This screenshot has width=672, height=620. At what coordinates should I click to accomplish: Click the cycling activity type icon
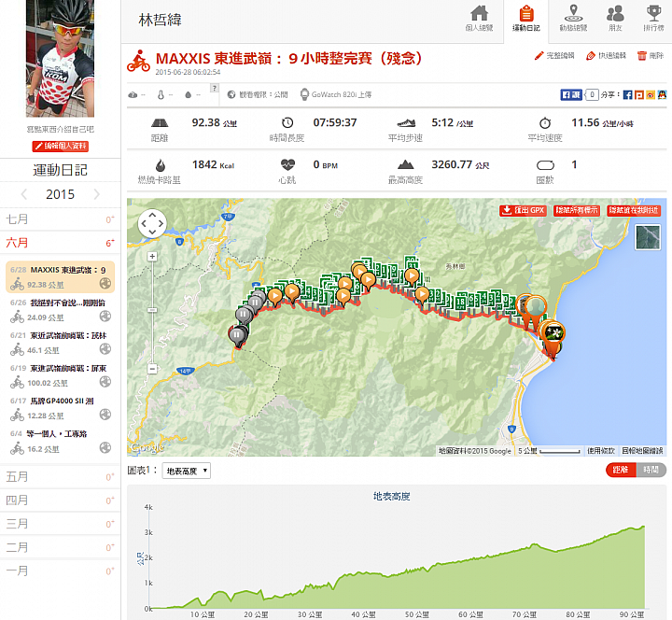click(138, 61)
